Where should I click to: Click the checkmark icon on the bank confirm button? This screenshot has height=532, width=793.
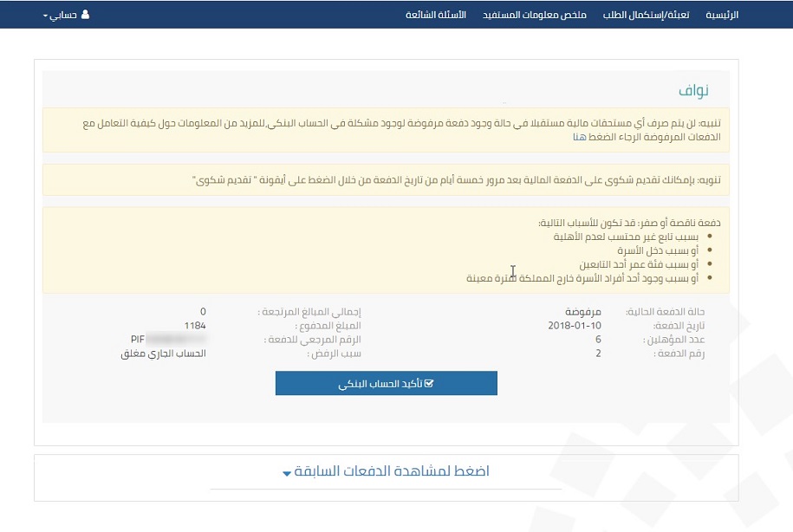[x=429, y=383]
